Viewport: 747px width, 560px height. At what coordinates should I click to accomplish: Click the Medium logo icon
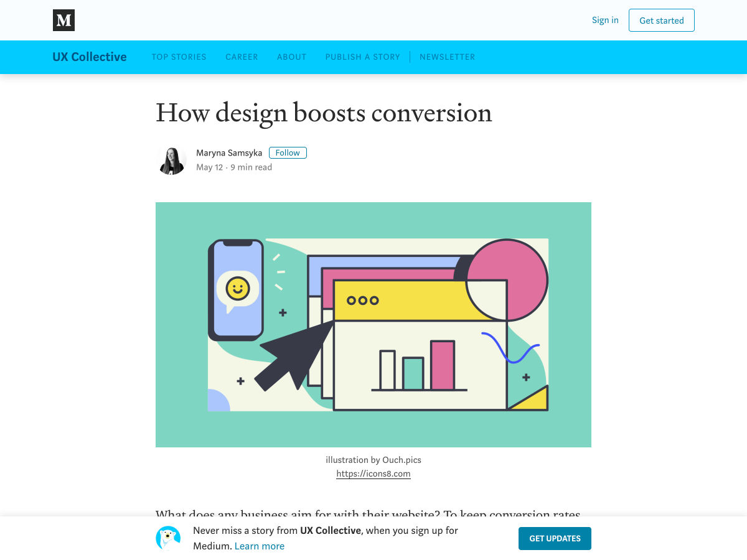click(63, 21)
